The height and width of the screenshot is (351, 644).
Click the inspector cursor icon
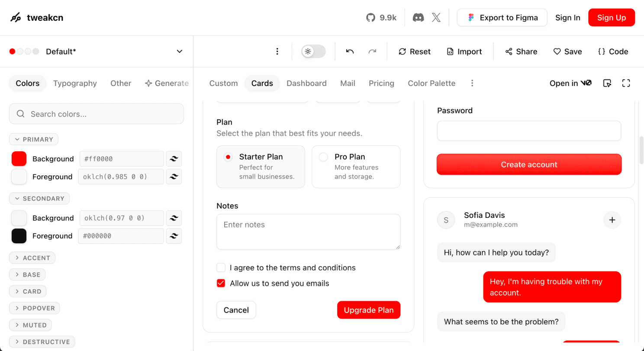click(607, 83)
